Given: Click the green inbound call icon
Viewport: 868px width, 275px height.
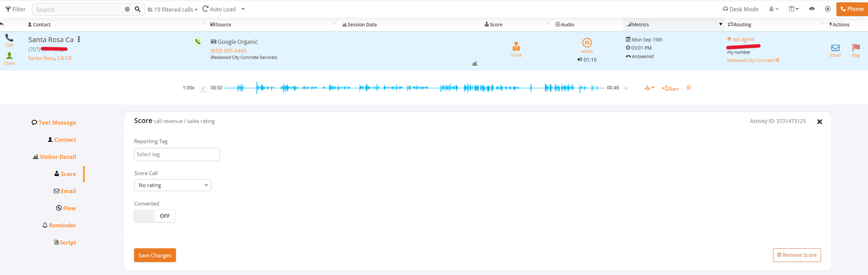Looking at the screenshot, I should tap(198, 42).
